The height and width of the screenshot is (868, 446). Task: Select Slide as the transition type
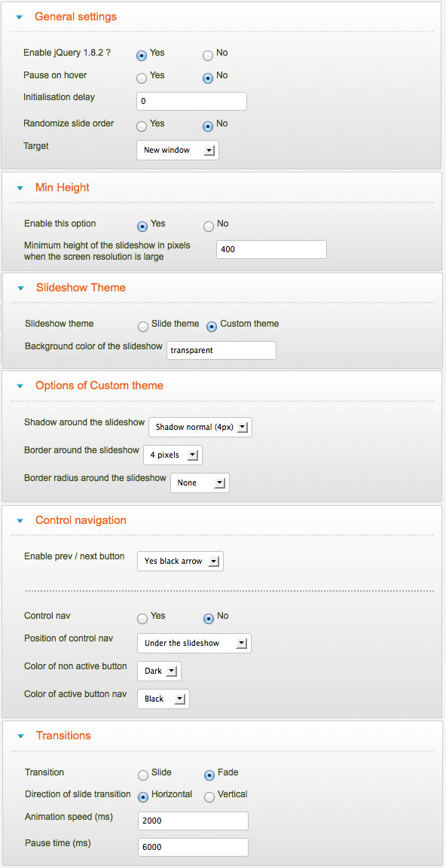pyautogui.click(x=143, y=775)
